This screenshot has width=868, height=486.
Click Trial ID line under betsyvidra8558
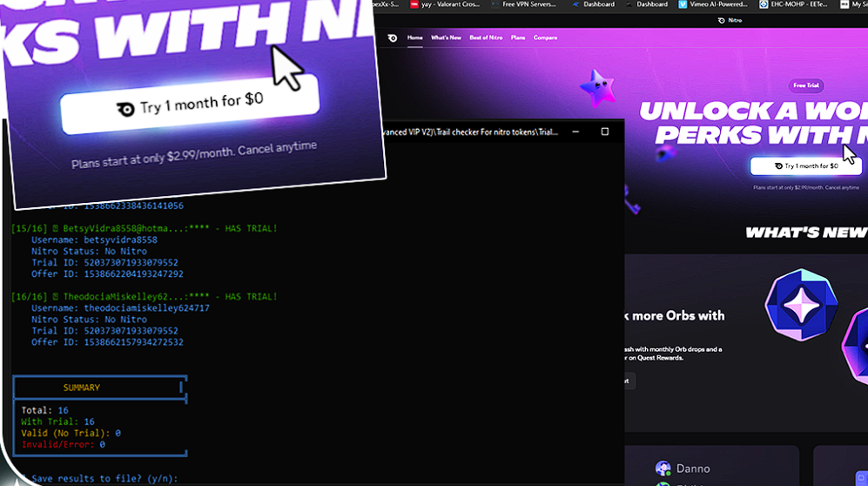(104, 263)
